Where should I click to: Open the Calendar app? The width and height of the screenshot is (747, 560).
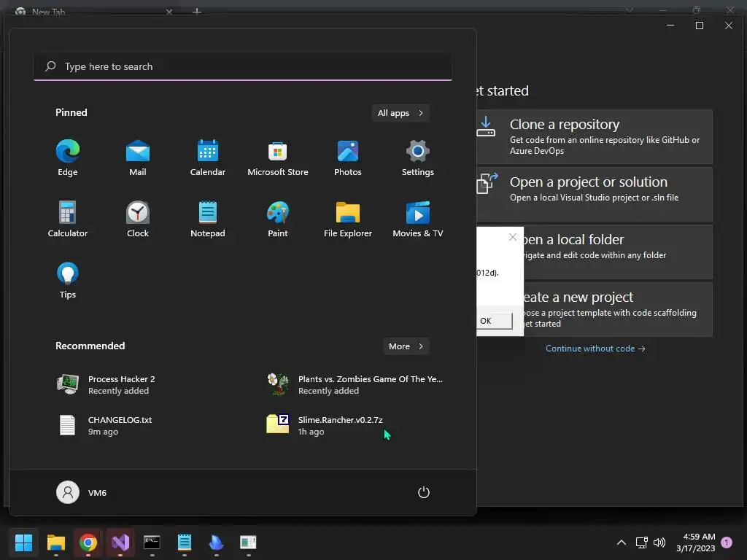(x=208, y=158)
